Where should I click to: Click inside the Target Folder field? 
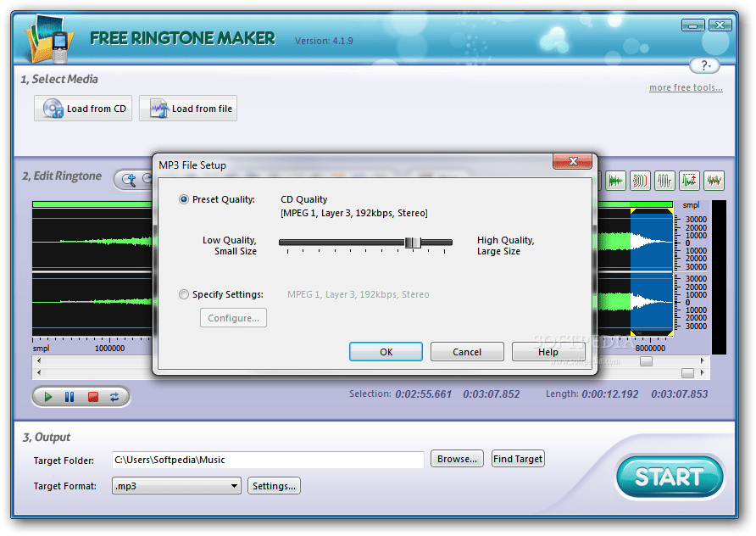click(268, 459)
